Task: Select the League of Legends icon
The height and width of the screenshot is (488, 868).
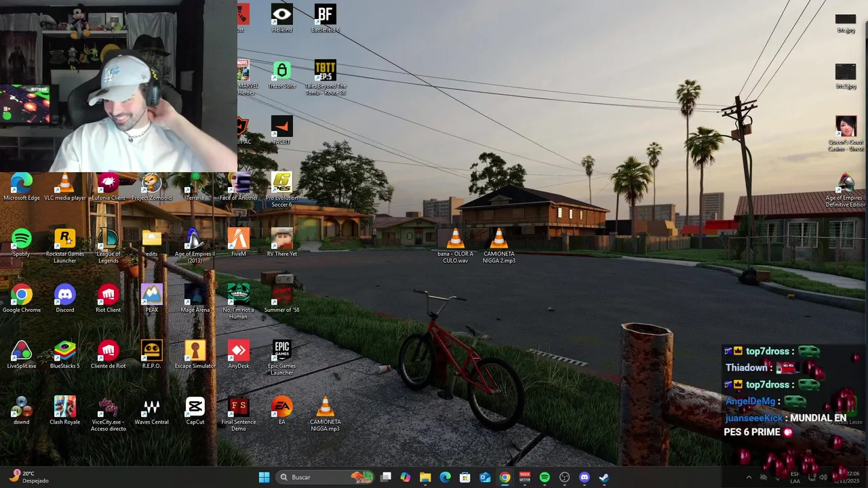Action: tap(108, 246)
